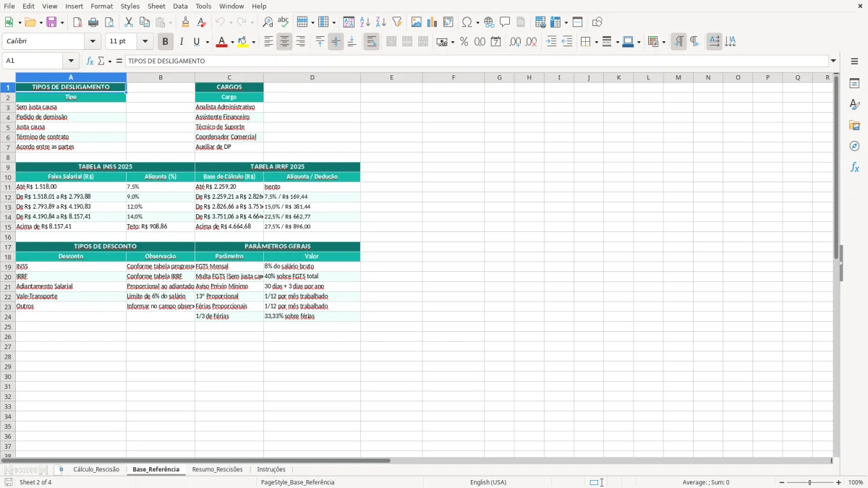Screen dimensions: 868x488
Task: Open Find and Replace icon
Action: pyautogui.click(x=268, y=22)
